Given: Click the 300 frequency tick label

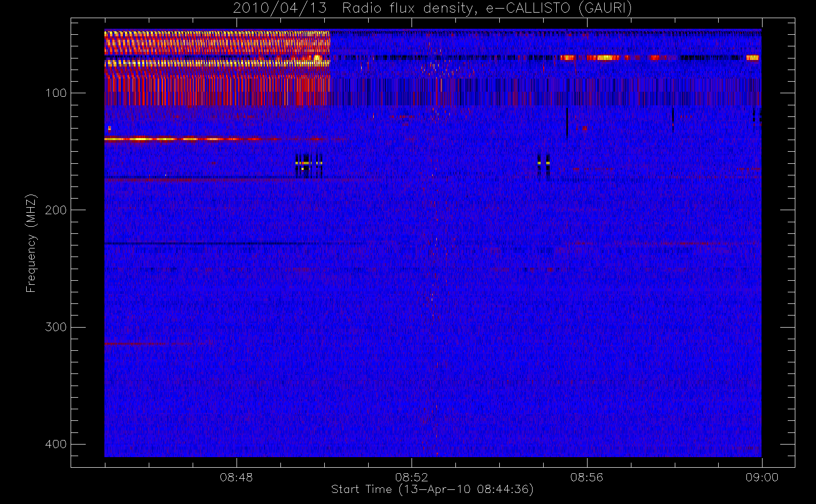Looking at the screenshot, I should pyautogui.click(x=55, y=327).
